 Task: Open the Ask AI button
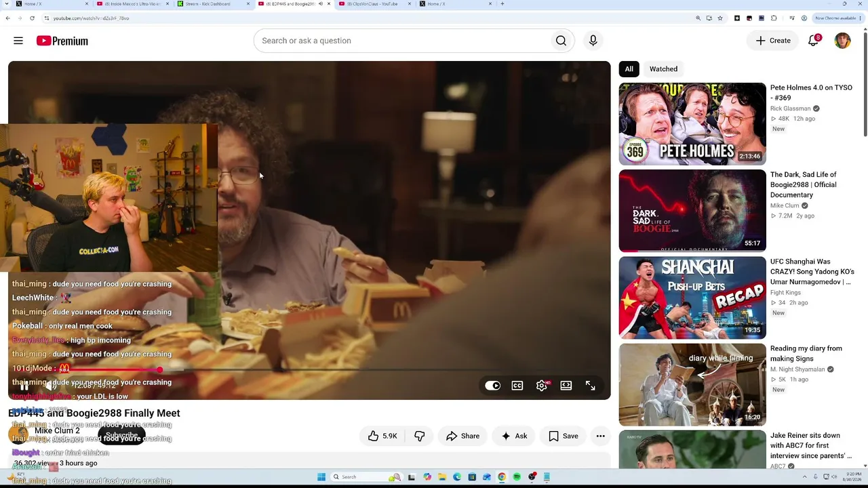coord(514,436)
